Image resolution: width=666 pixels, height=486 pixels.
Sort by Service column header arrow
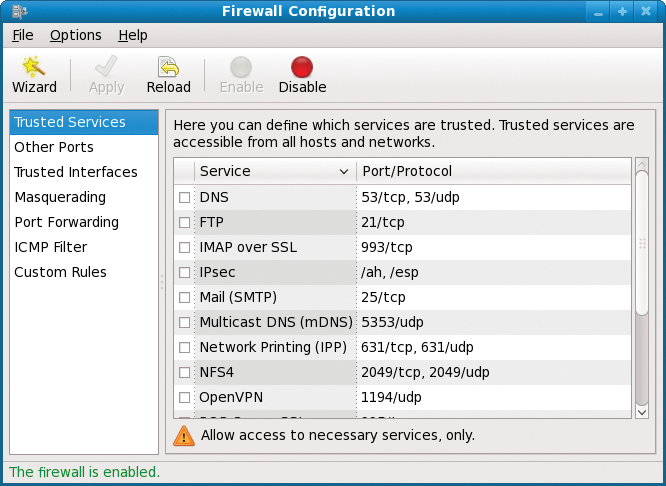(344, 172)
